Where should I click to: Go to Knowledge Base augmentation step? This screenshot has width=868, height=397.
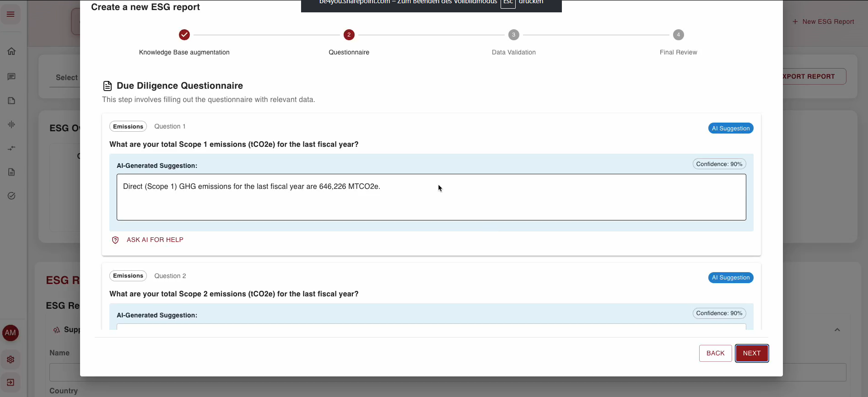tap(184, 35)
